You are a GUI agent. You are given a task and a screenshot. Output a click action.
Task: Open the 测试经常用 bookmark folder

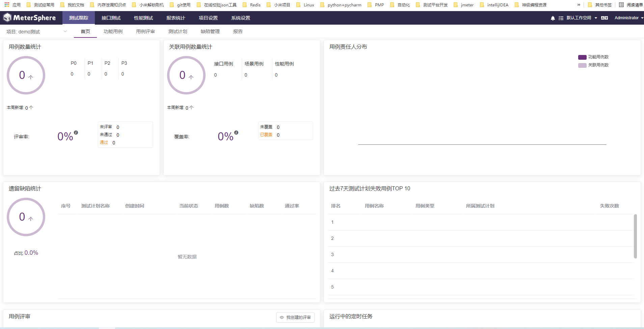(x=41, y=5)
